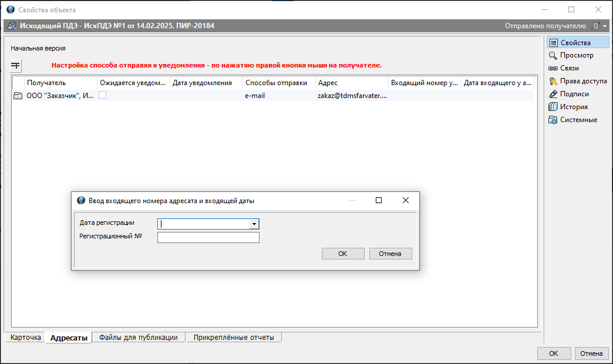Click the filter icon above the recipients table

click(x=16, y=65)
